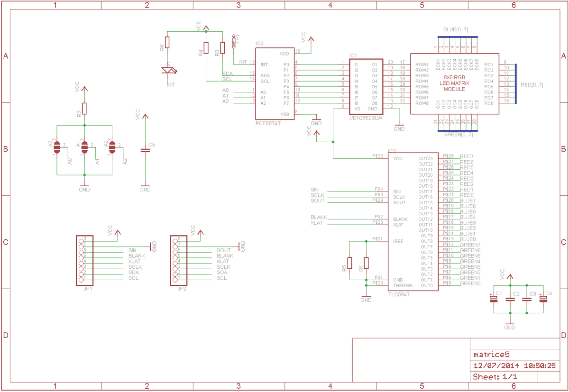
Task: Click the TLC5947 part label
Action: point(399,294)
